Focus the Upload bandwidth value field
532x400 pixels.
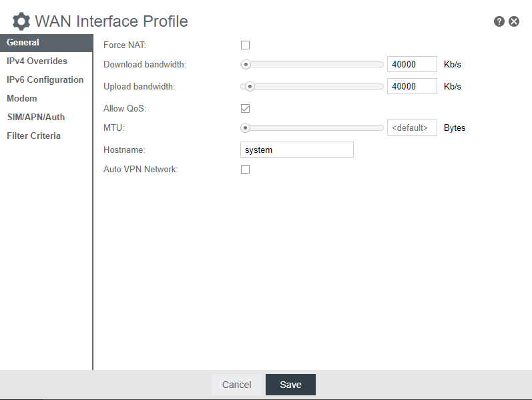[412, 86]
